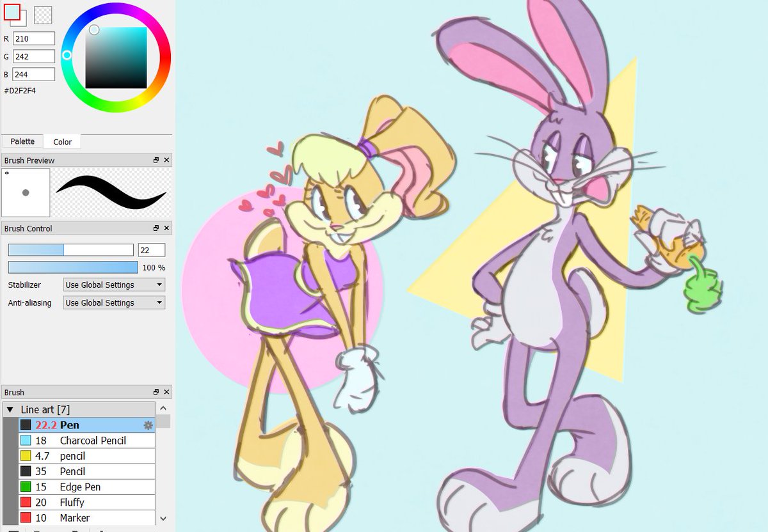
Task: Select the lowercase pencil brush 4.7
Action: point(86,456)
